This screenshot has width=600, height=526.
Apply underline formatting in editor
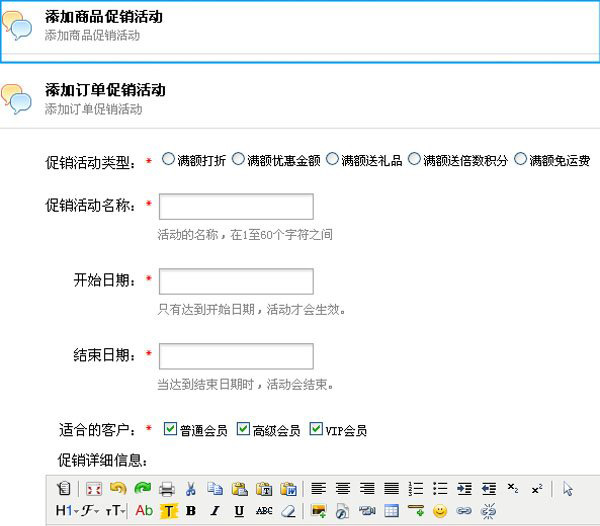coord(239,511)
